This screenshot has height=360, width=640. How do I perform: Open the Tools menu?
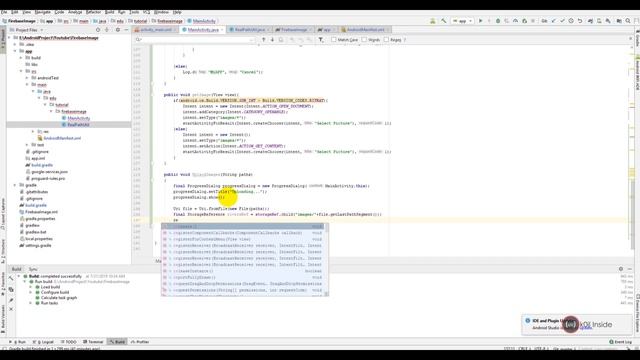[x=134, y=12]
